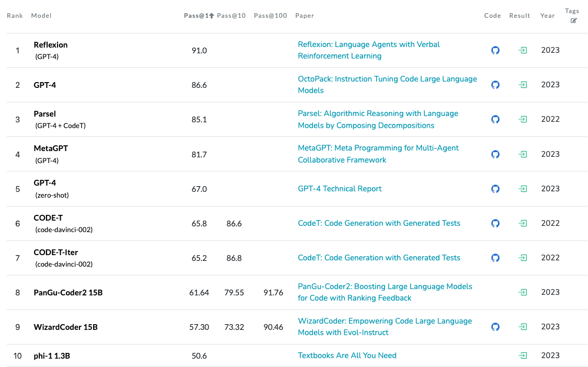Click the Paper column header
Screen dimensions: 588x367
304,15
